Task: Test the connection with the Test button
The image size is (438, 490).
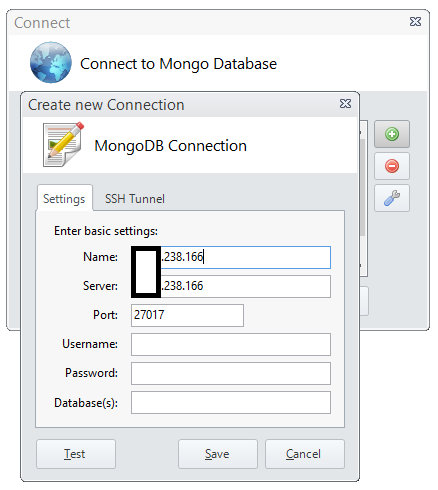Action: point(76,454)
